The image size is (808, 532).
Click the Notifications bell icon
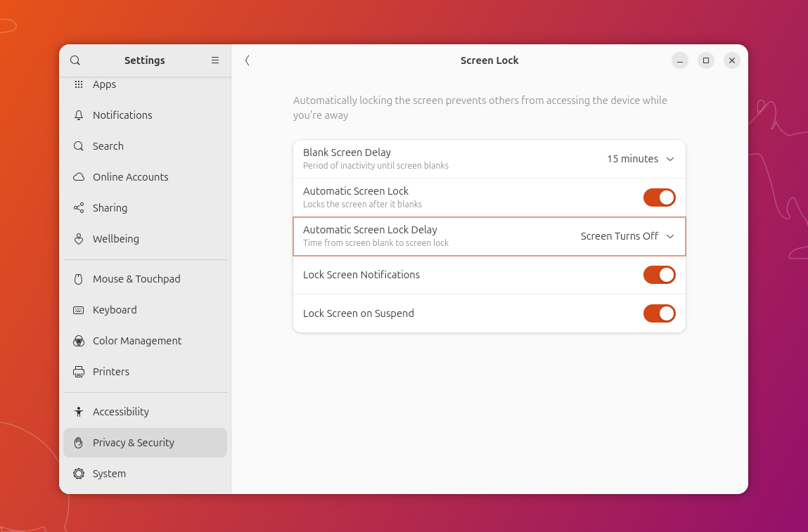pos(78,115)
